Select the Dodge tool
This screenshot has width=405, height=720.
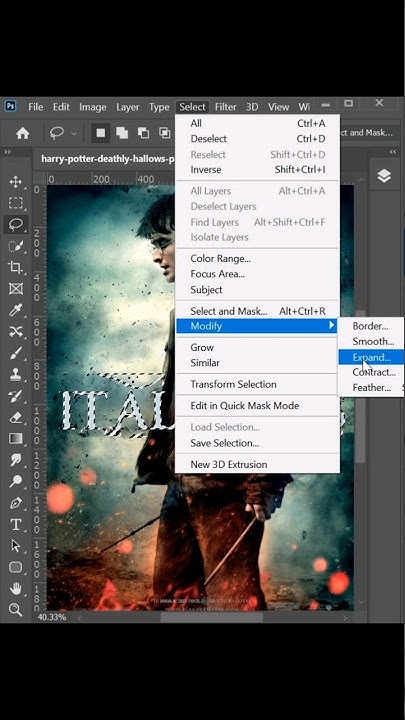[16, 481]
